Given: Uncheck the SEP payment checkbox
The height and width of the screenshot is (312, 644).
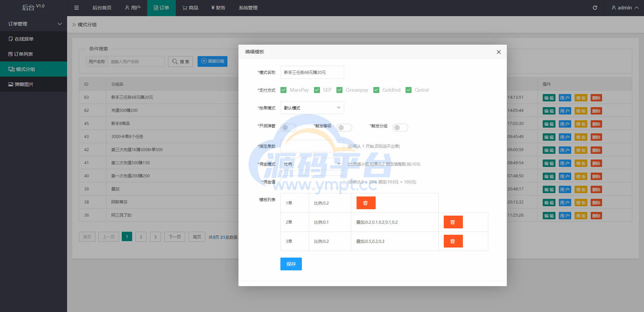Looking at the screenshot, I should click(x=317, y=90).
